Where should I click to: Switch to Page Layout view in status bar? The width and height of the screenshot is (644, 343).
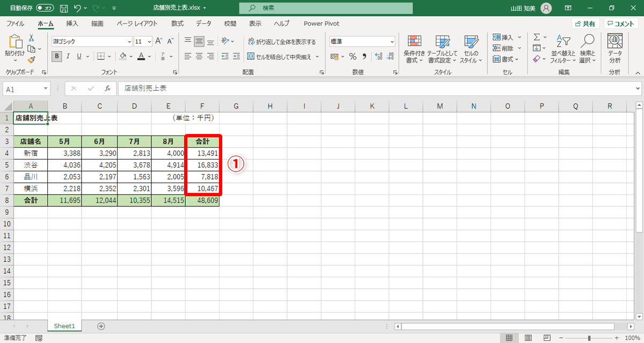pos(528,338)
